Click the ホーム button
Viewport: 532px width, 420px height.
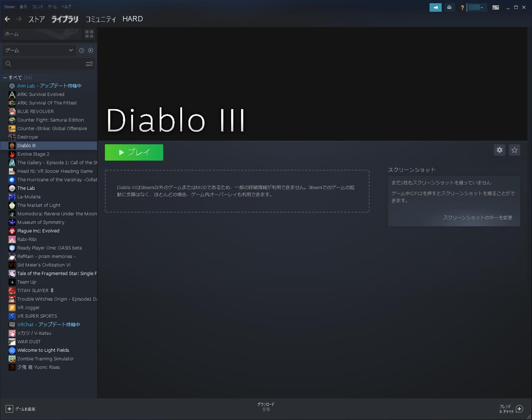(42, 34)
